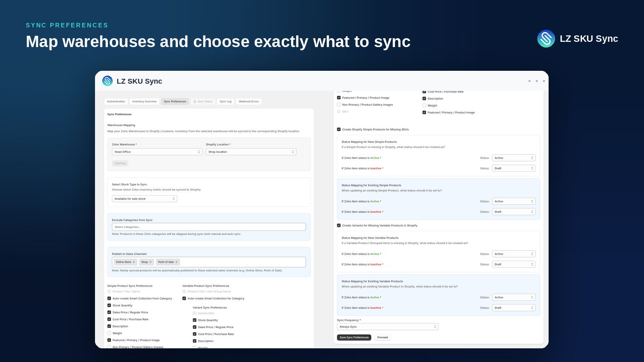Toggle variable Auto-create Smart Collection for Category
This screenshot has height=362, width=644.
pyautogui.click(x=184, y=298)
